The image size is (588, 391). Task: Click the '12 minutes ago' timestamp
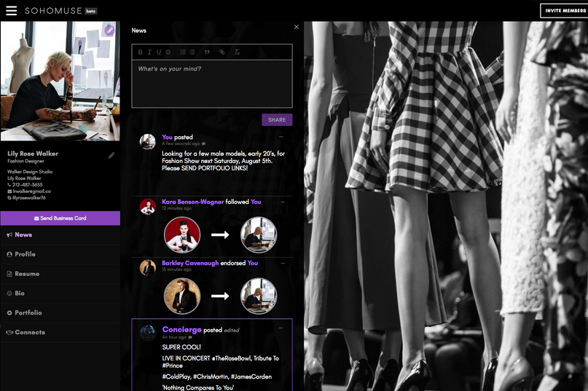click(x=176, y=208)
